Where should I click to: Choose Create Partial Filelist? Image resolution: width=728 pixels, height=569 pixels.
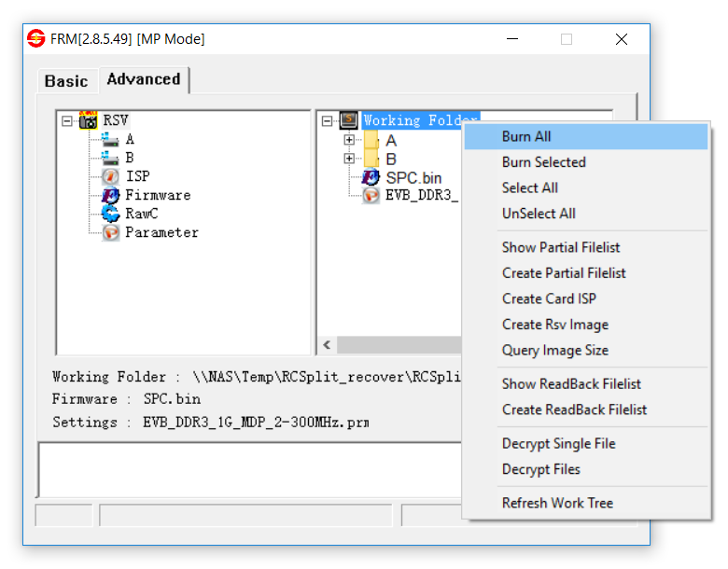[x=586, y=273]
